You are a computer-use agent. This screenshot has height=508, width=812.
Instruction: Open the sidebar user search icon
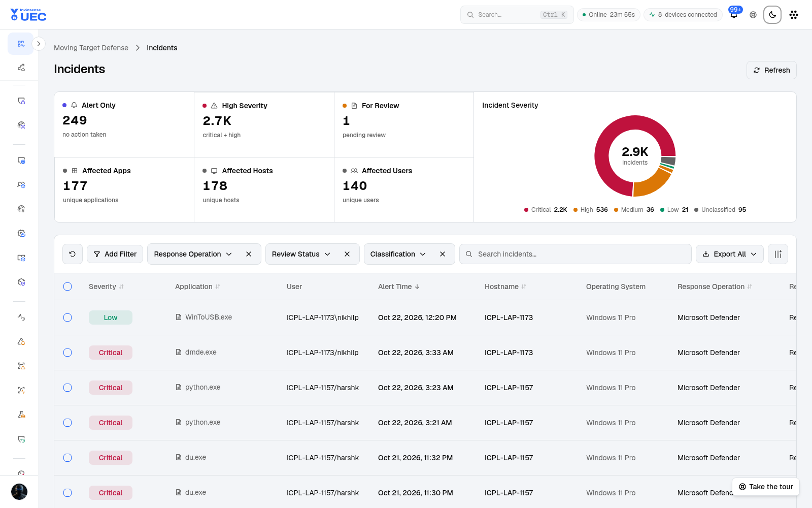[x=21, y=185]
